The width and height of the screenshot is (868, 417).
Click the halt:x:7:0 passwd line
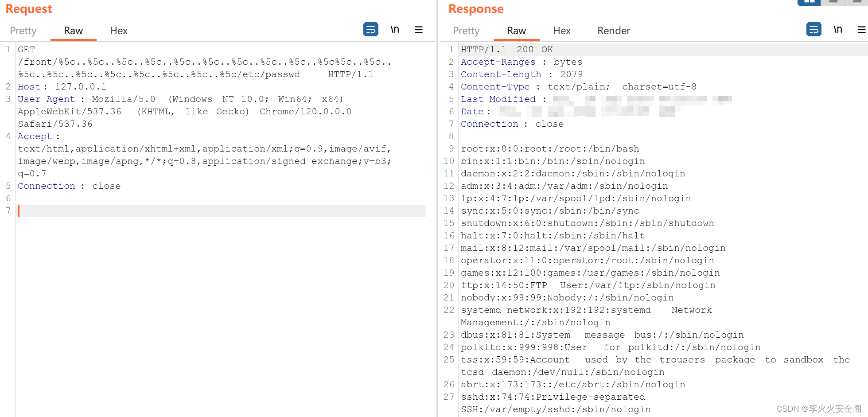(553, 236)
